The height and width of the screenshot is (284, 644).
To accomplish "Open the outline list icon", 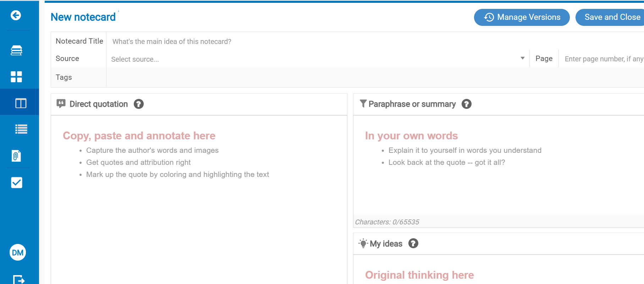I will [x=21, y=129].
